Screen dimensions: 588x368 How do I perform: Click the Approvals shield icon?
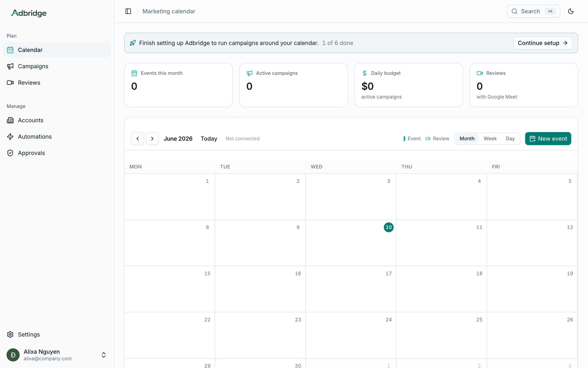10,153
